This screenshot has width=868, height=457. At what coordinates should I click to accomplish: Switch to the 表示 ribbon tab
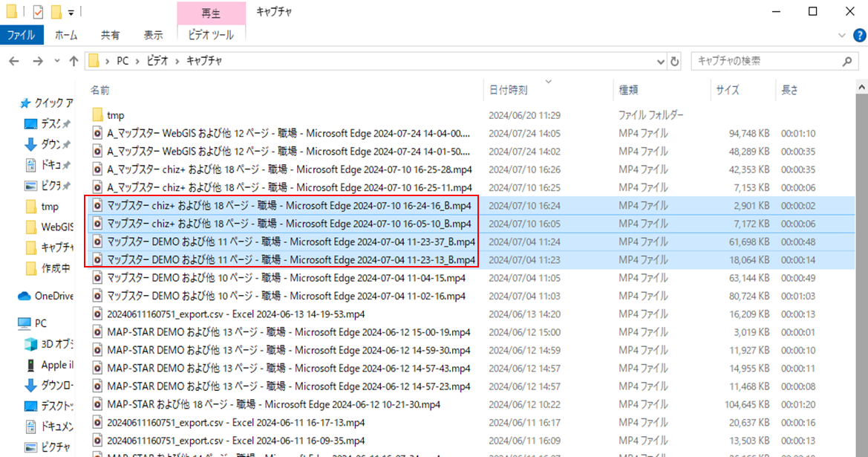154,35
